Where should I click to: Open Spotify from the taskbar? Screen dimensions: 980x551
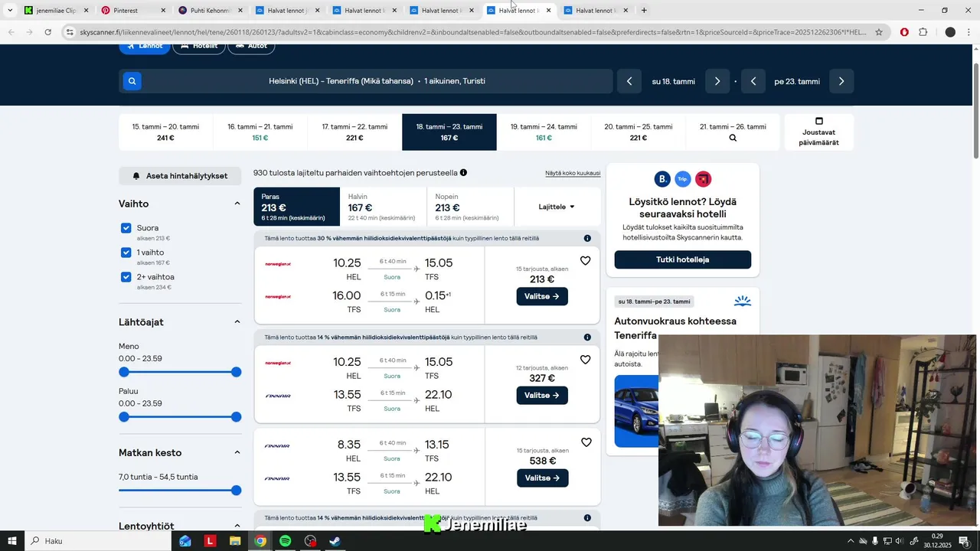click(x=285, y=541)
